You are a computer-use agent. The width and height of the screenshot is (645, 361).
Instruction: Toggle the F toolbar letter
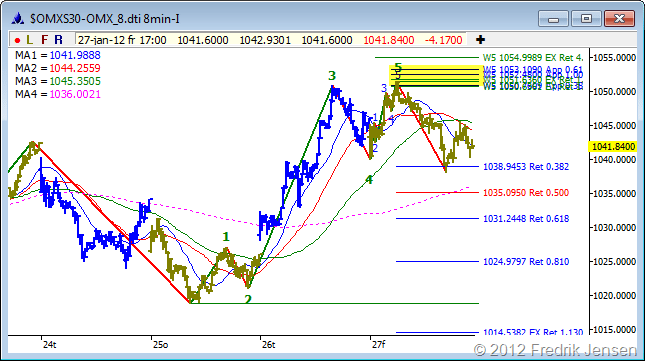44,40
